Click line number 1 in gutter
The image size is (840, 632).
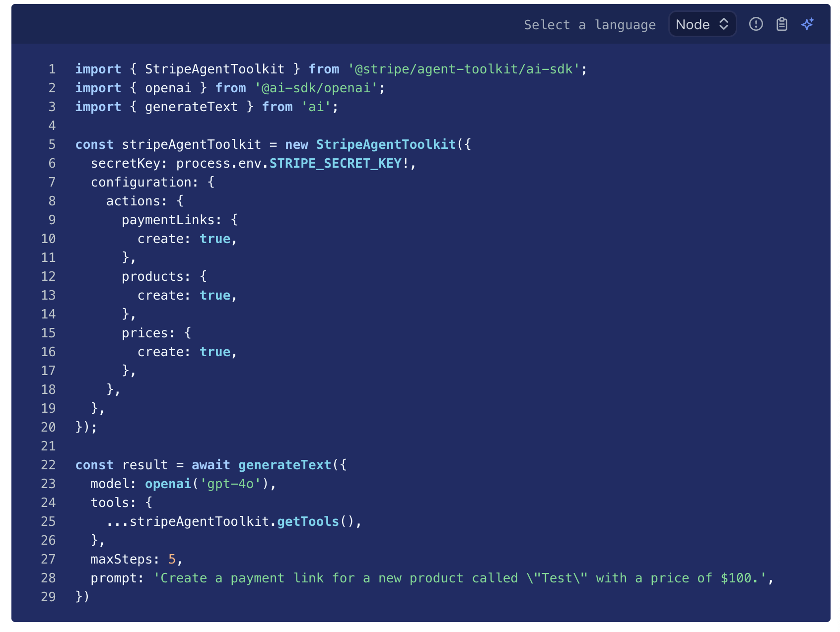tap(52, 69)
